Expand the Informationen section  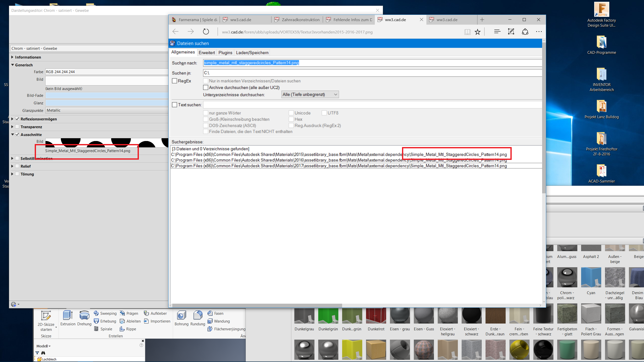(12, 57)
